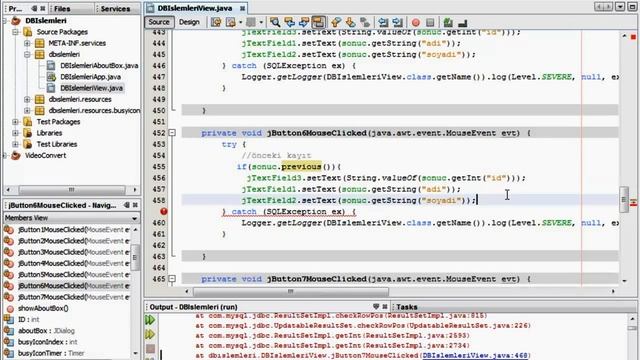Viewport: 640px width, 360px height.
Task: Select busyIconTimer field in navigator
Action: click(x=51, y=353)
